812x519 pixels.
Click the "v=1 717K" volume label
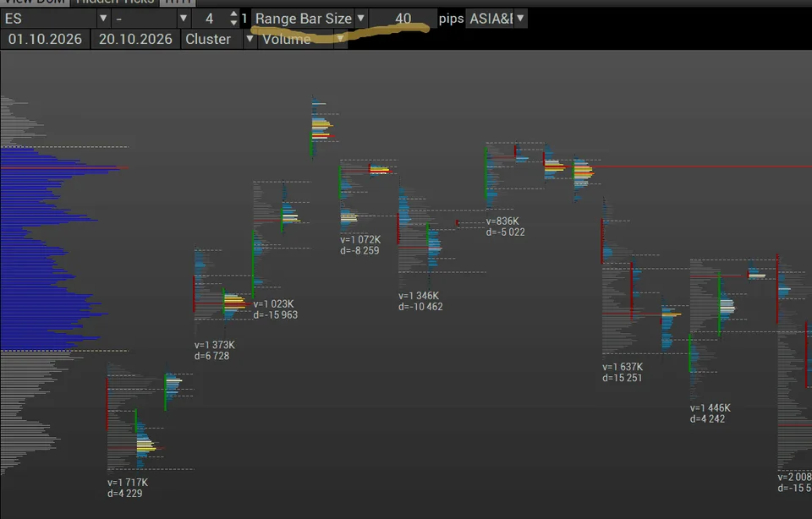point(128,483)
